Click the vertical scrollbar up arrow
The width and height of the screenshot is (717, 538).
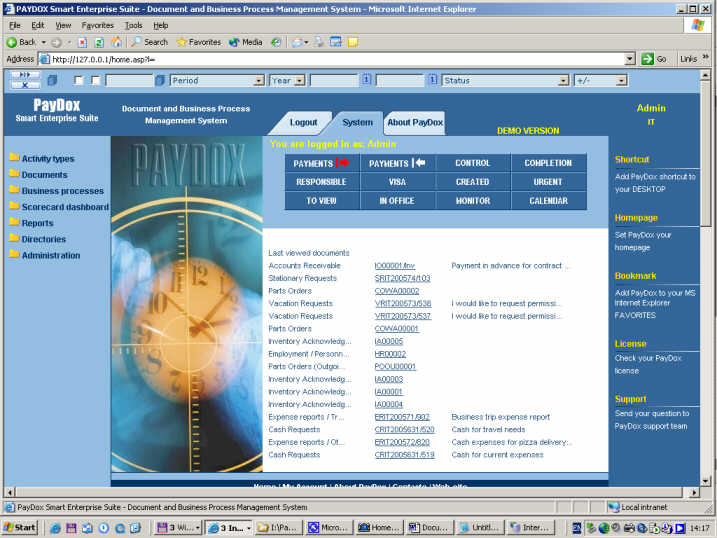[x=705, y=74]
